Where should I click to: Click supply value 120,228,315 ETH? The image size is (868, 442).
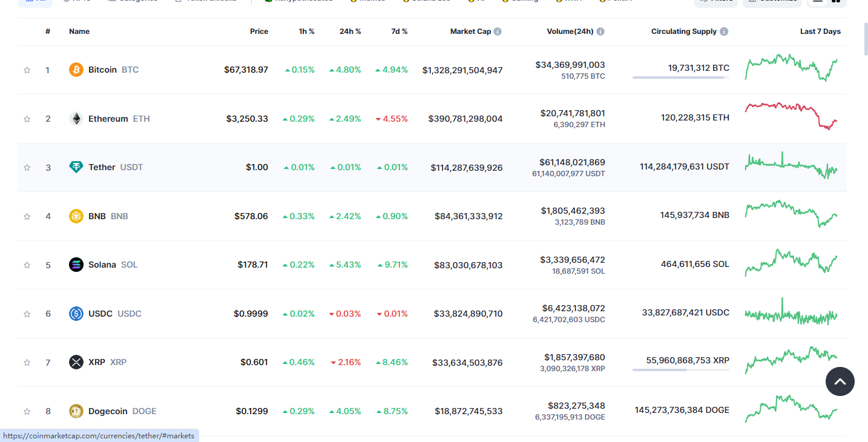click(x=695, y=117)
